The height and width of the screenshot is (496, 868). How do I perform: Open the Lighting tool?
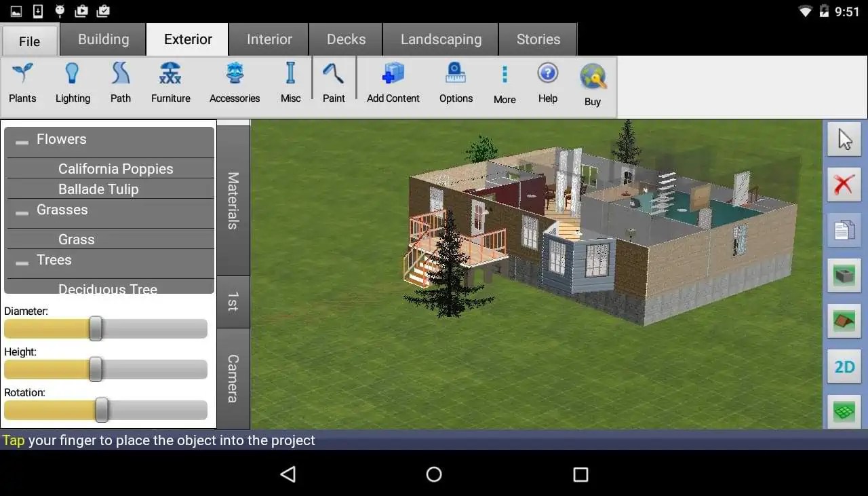click(x=73, y=81)
